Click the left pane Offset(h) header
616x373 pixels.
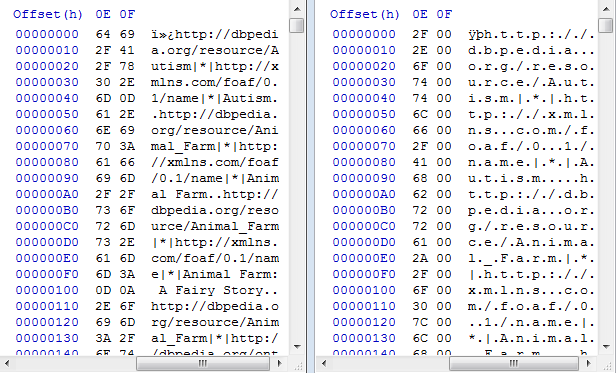[x=48, y=15]
